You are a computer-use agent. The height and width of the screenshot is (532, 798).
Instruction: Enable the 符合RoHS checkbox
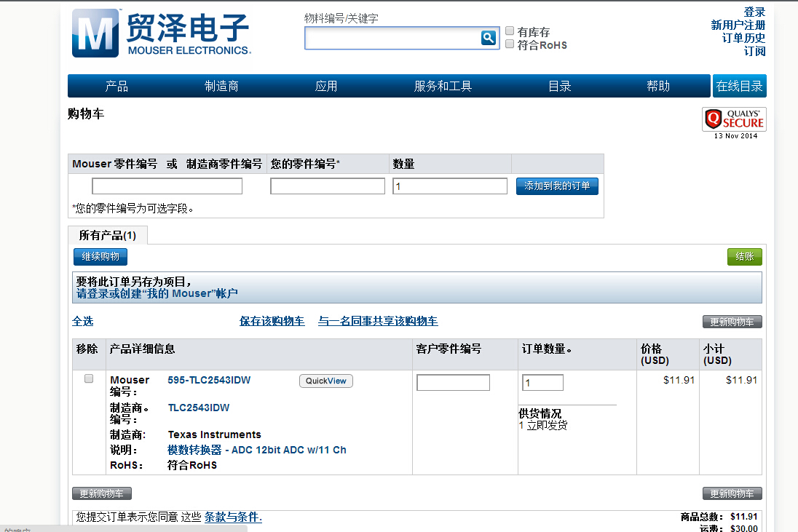510,44
